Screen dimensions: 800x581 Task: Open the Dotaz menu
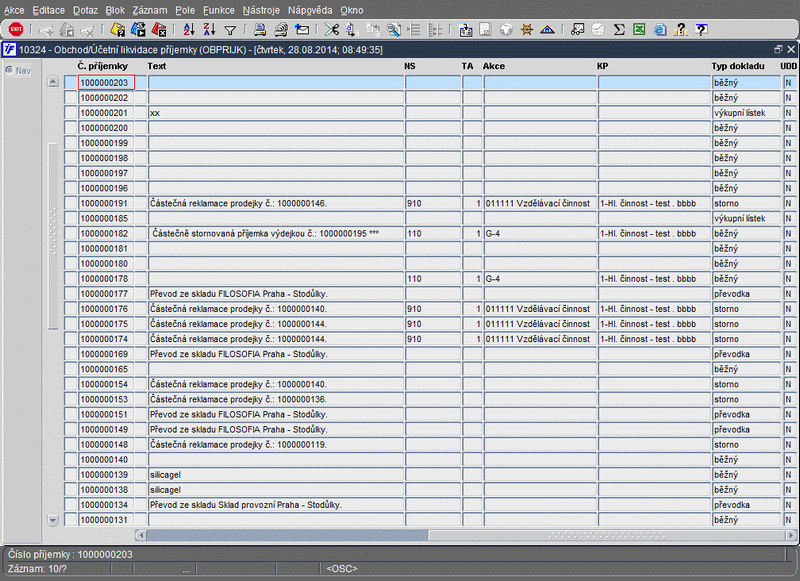coord(85,10)
